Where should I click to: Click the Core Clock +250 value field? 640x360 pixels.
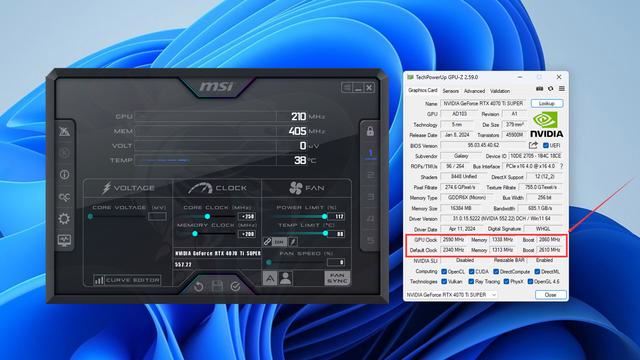[x=247, y=216]
